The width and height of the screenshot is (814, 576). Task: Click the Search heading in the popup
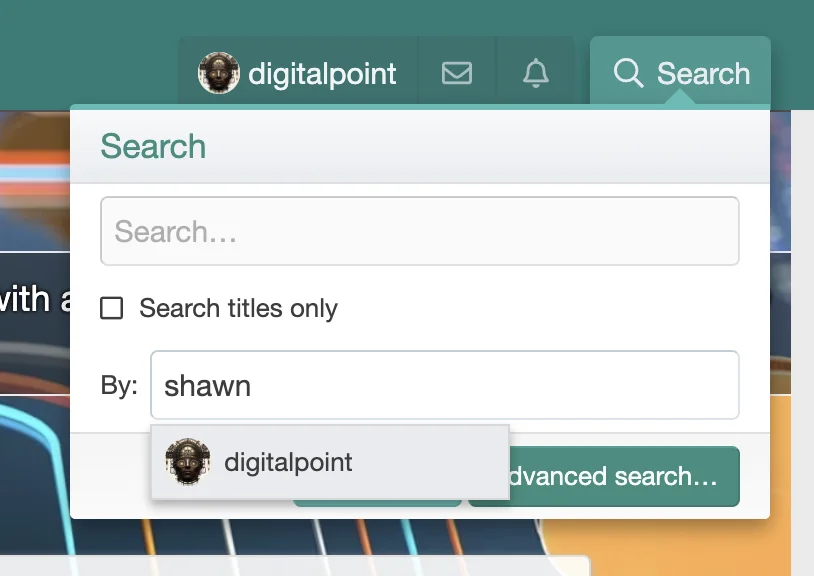[x=153, y=146]
